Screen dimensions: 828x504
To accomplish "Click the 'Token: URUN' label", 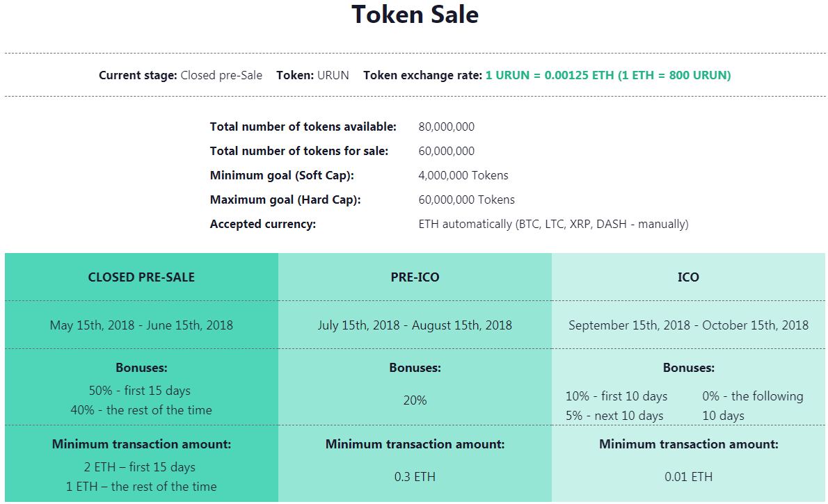I will [312, 75].
